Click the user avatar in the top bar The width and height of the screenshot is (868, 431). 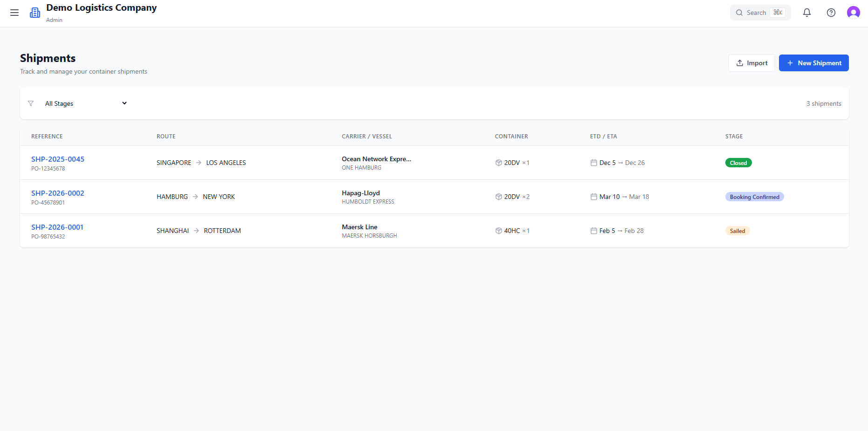pos(854,12)
